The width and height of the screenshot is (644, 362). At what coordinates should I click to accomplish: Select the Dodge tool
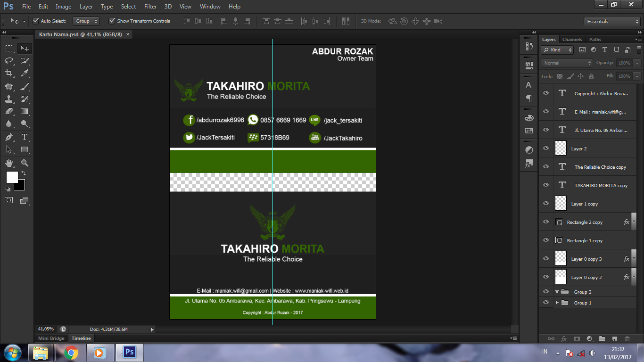25,123
